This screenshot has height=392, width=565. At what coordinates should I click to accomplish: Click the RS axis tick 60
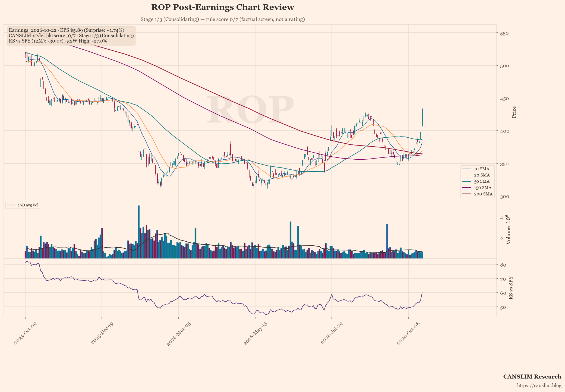(x=503, y=293)
